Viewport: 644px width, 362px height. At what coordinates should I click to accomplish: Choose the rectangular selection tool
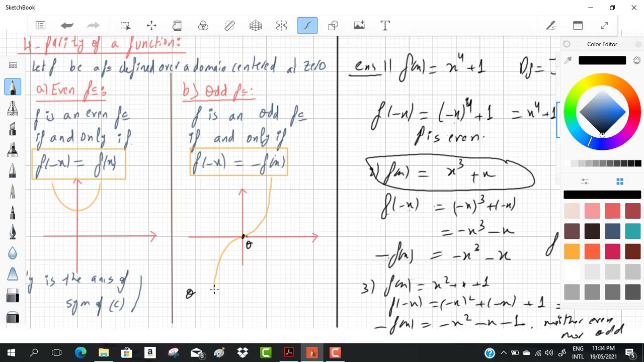[x=125, y=25]
